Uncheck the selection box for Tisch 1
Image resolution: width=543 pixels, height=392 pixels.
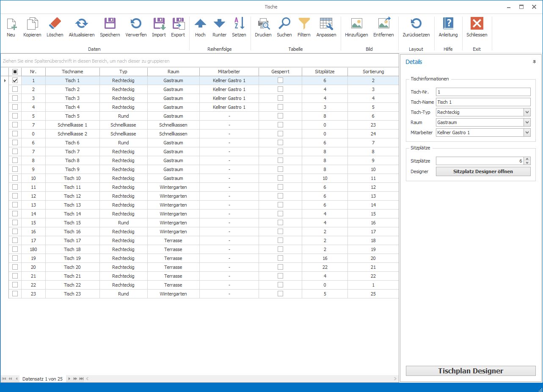[15, 80]
